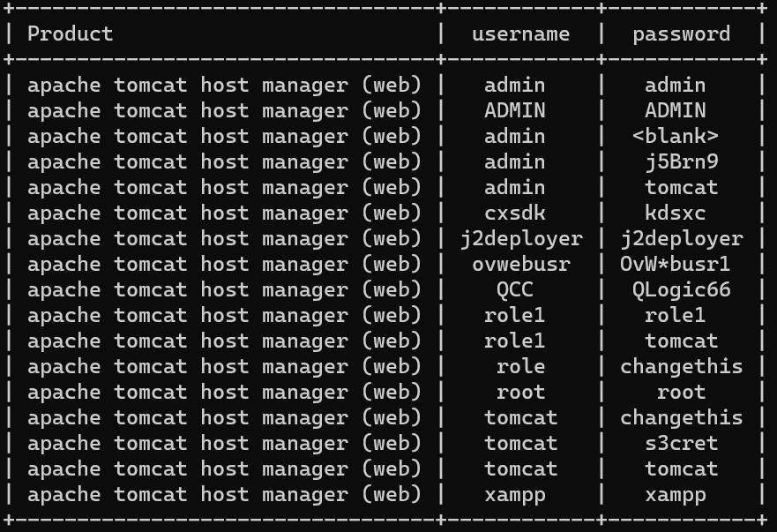Click the kdsxc password
The image size is (777, 532).
pos(676,214)
